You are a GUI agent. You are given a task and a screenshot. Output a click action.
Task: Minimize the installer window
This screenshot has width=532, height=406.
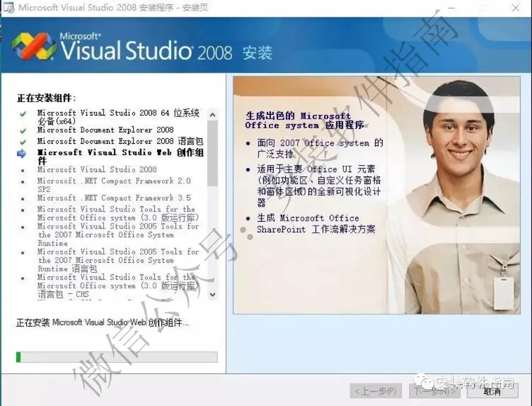click(x=452, y=8)
